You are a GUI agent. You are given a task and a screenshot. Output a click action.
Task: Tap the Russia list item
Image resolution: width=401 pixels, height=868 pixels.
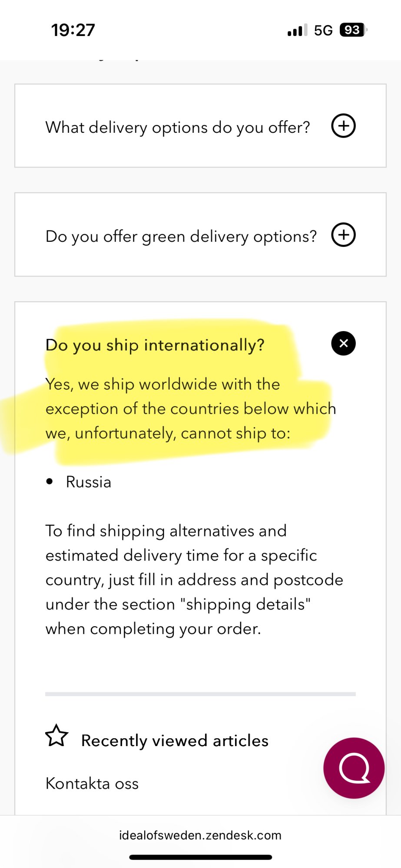click(88, 482)
